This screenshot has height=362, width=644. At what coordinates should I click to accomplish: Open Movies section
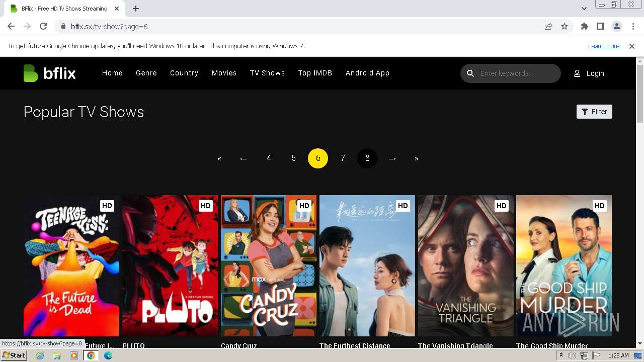pos(224,73)
